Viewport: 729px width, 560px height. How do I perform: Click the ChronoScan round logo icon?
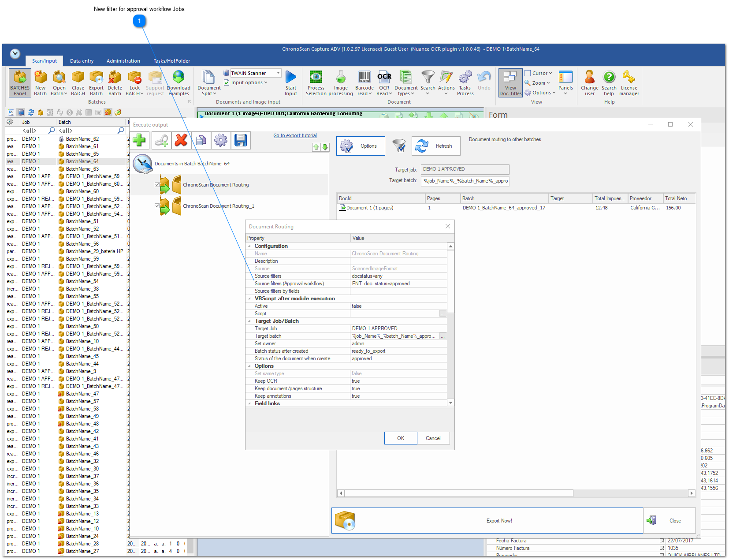143,164
